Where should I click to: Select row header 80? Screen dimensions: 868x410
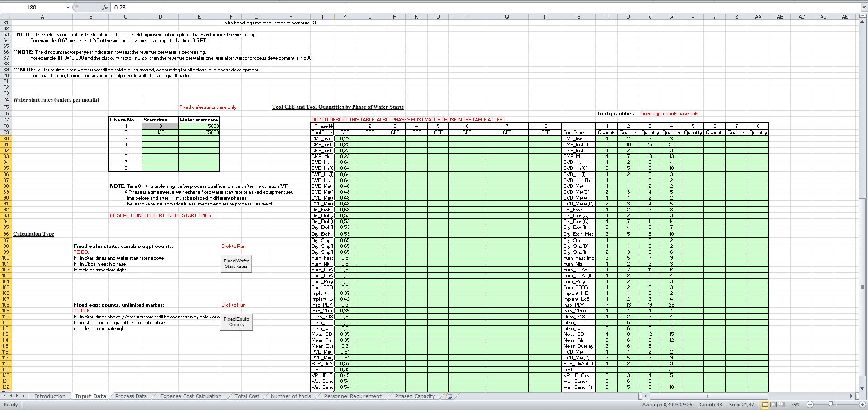click(x=6, y=139)
